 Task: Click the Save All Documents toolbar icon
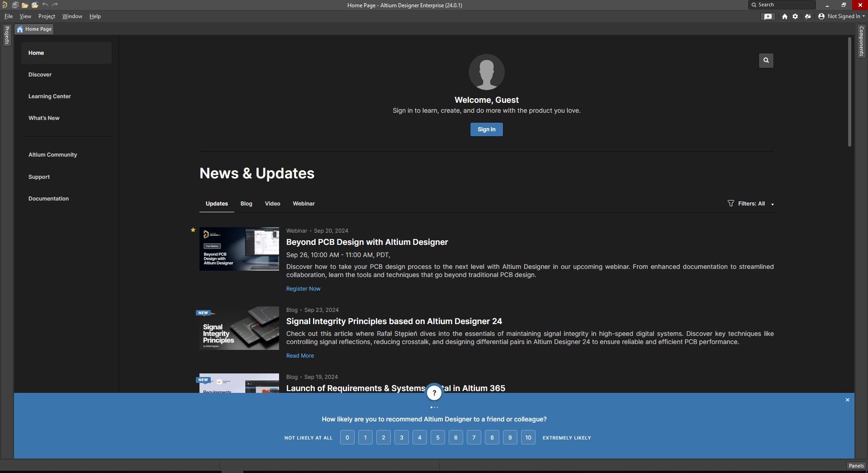point(15,5)
